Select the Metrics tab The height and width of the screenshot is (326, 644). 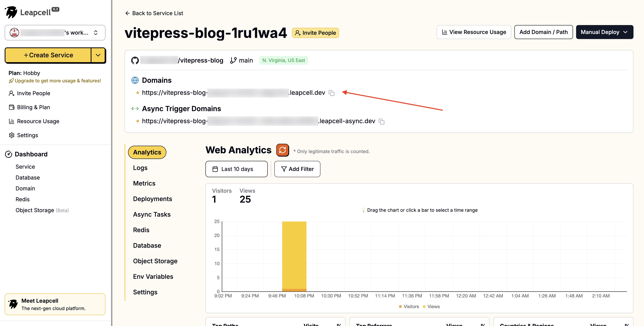144,183
